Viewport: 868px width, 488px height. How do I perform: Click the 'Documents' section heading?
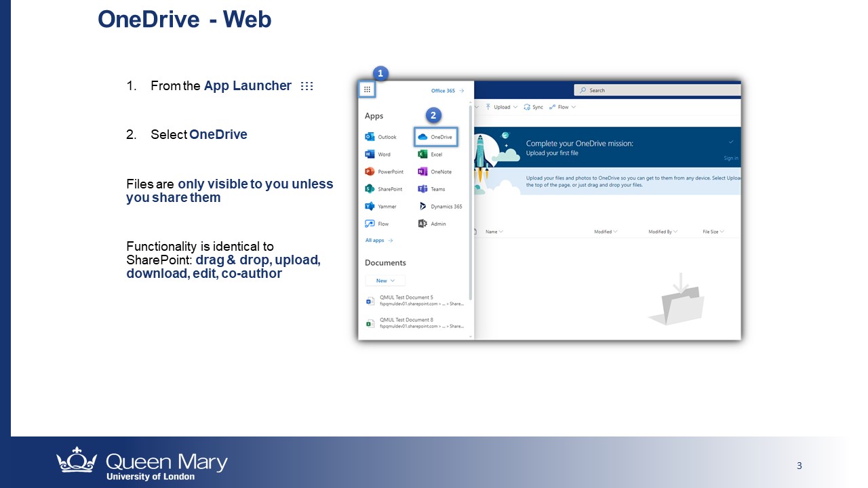pos(385,263)
